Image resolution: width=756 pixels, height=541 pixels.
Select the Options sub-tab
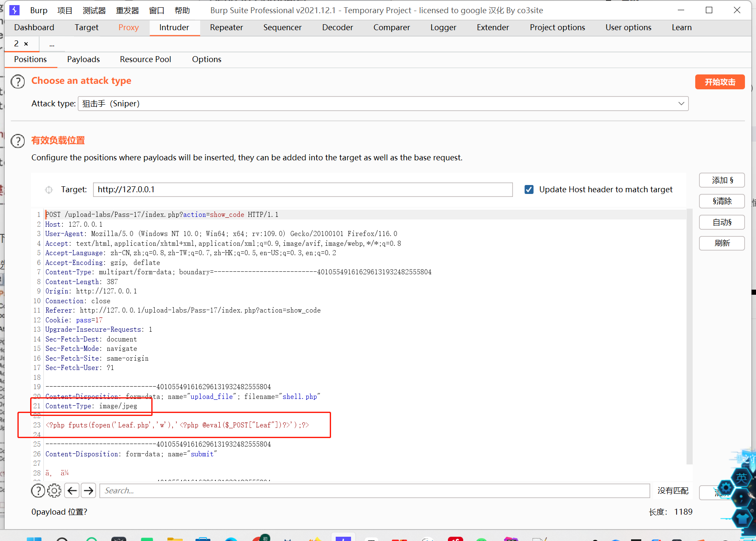tap(207, 60)
